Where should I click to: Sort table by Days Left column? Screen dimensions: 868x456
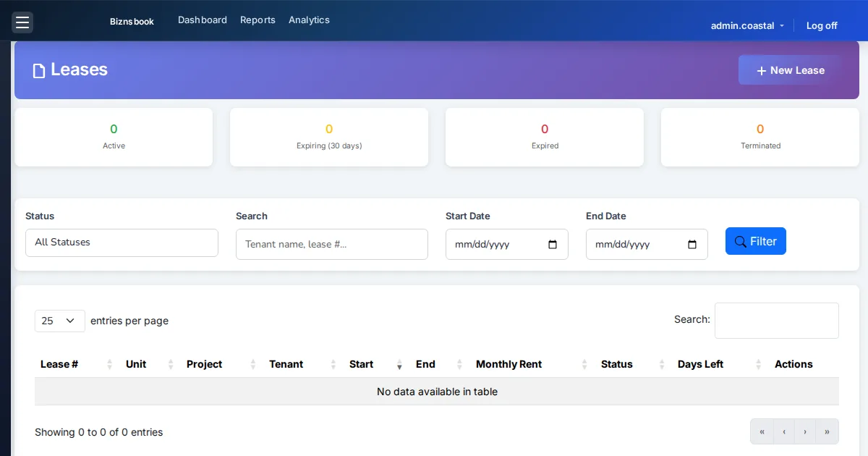[x=720, y=364]
